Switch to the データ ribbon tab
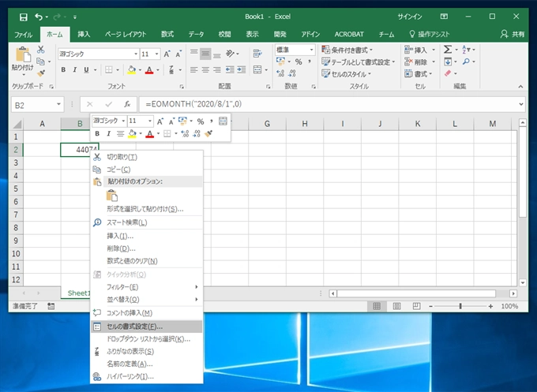Image resolution: width=537 pixels, height=392 pixels. click(196, 34)
